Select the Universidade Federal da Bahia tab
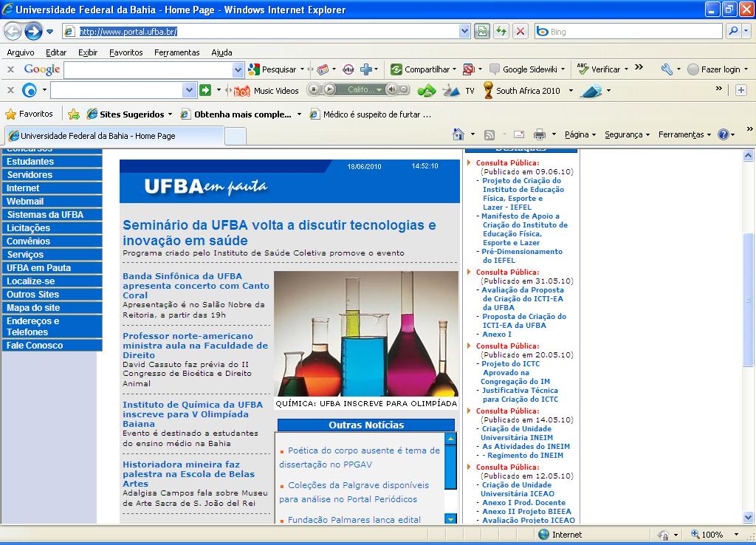This screenshot has width=756, height=545. (x=114, y=136)
